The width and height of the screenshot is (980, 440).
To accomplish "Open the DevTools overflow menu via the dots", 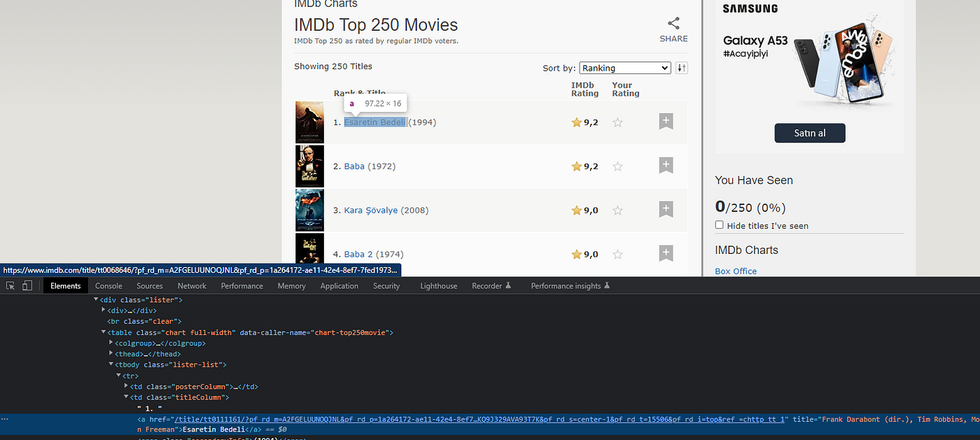I will pyautogui.click(x=6, y=418).
